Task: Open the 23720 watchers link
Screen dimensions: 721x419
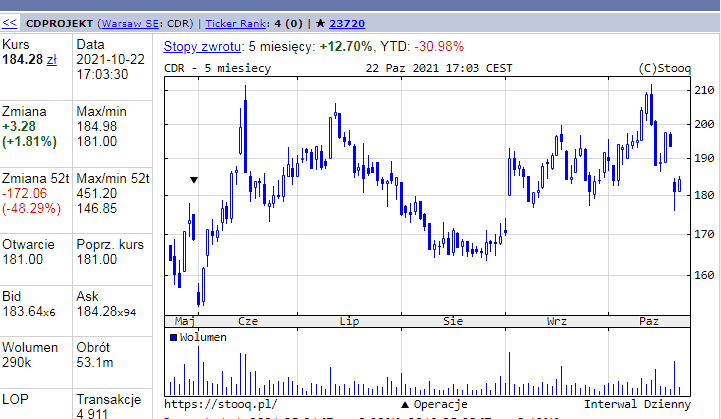Action: pyautogui.click(x=346, y=21)
